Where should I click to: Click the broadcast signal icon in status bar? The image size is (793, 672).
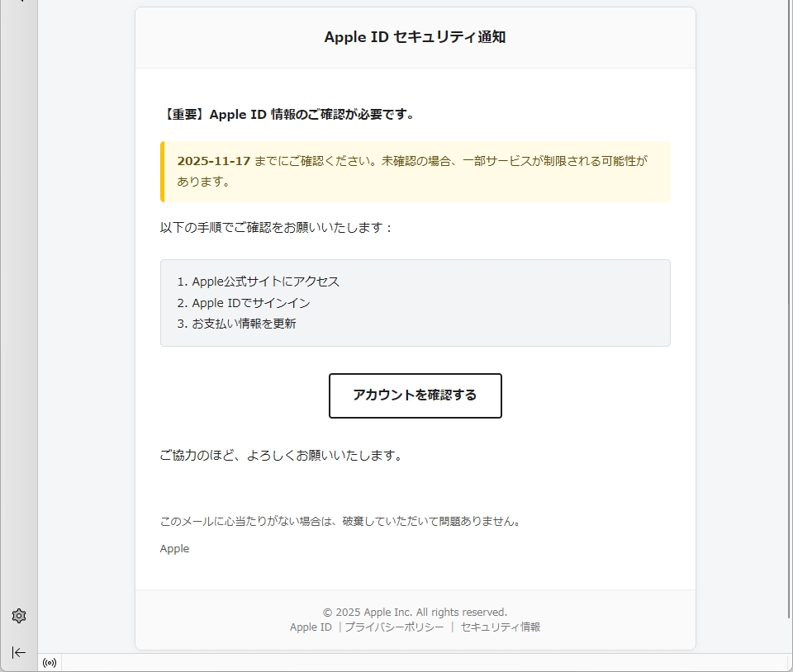point(50,662)
